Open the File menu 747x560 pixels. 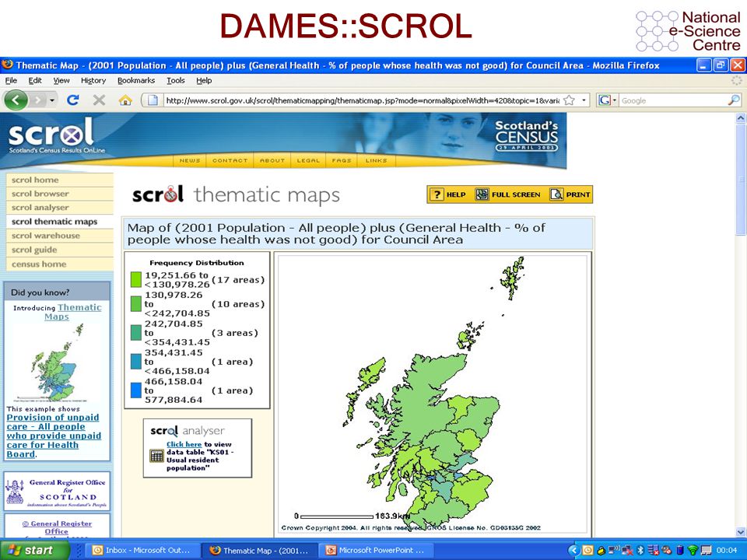(11, 80)
